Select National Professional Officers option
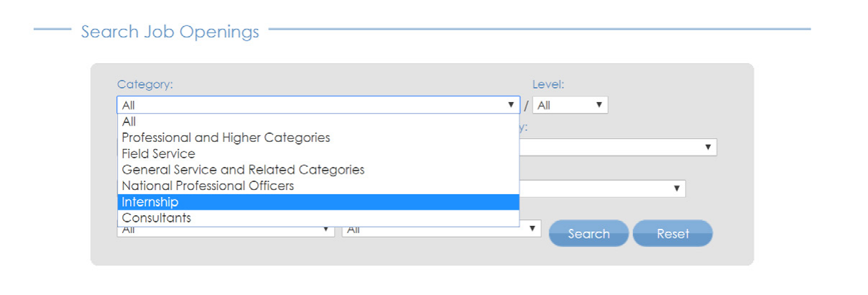 (x=318, y=186)
